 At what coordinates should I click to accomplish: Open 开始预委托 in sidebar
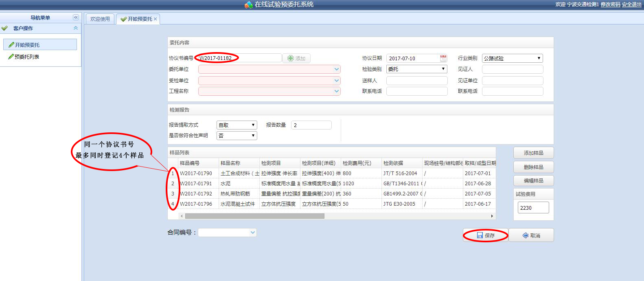coord(27,45)
